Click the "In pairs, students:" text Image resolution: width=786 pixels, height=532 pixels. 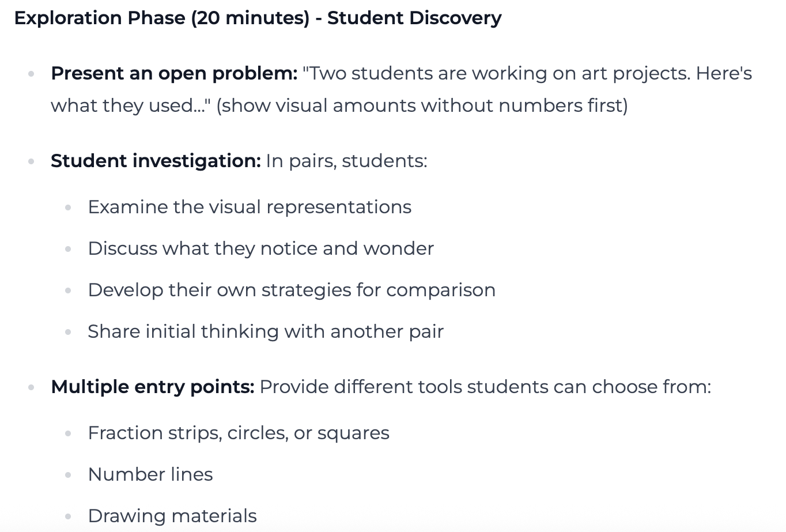point(346,160)
